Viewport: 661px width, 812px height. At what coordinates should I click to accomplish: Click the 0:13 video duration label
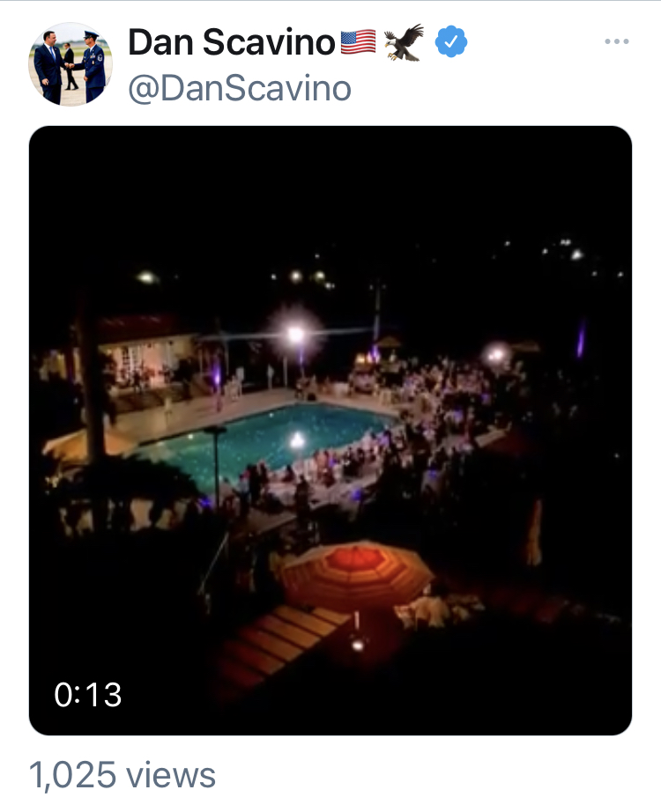(x=87, y=695)
